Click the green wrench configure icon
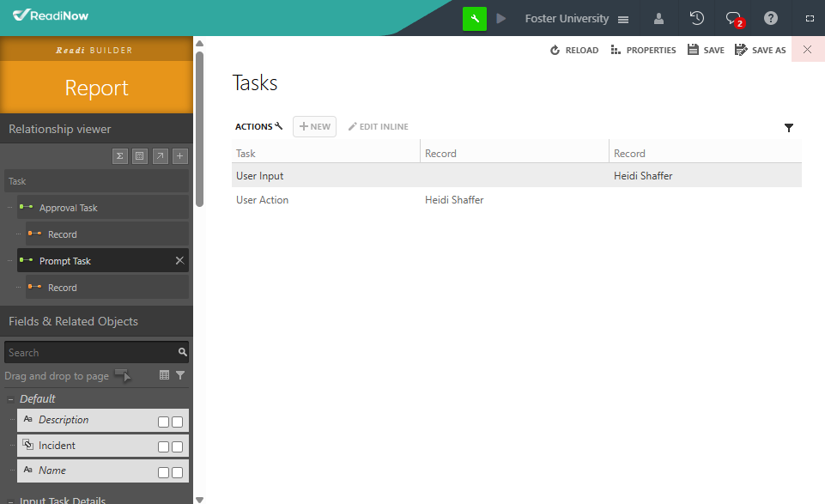Image resolution: width=825 pixels, height=504 pixels. pos(474,18)
